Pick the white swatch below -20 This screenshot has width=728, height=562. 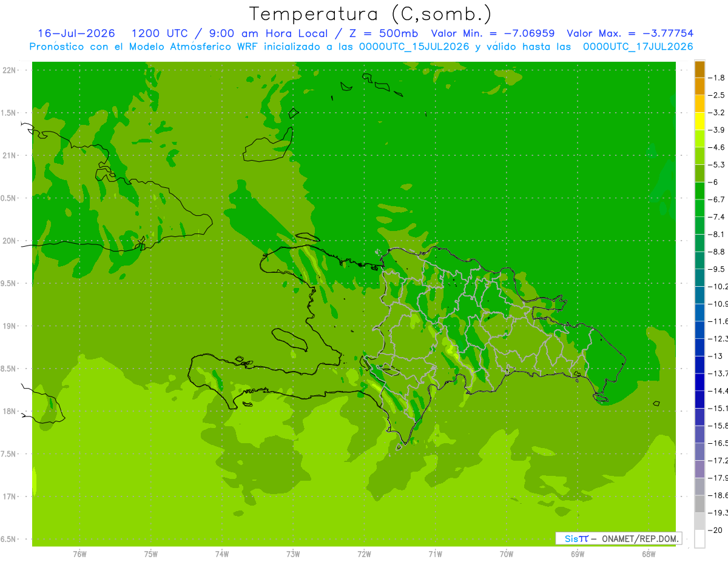pyautogui.click(x=699, y=538)
